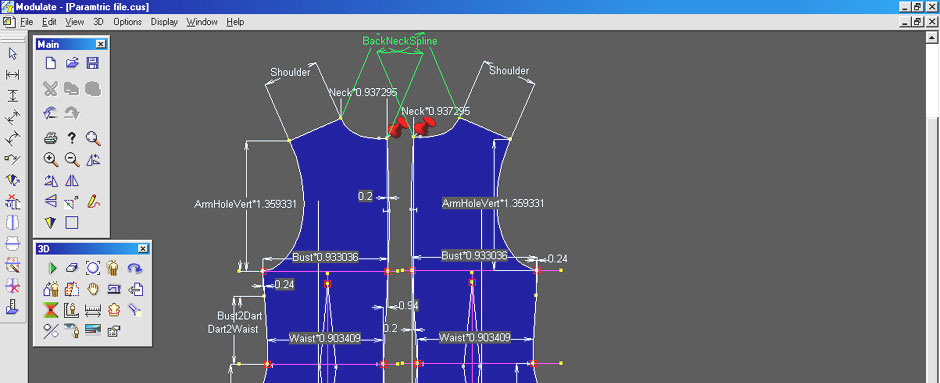Select the Zoom Out magnifier icon
940x383 pixels.
click(x=72, y=159)
